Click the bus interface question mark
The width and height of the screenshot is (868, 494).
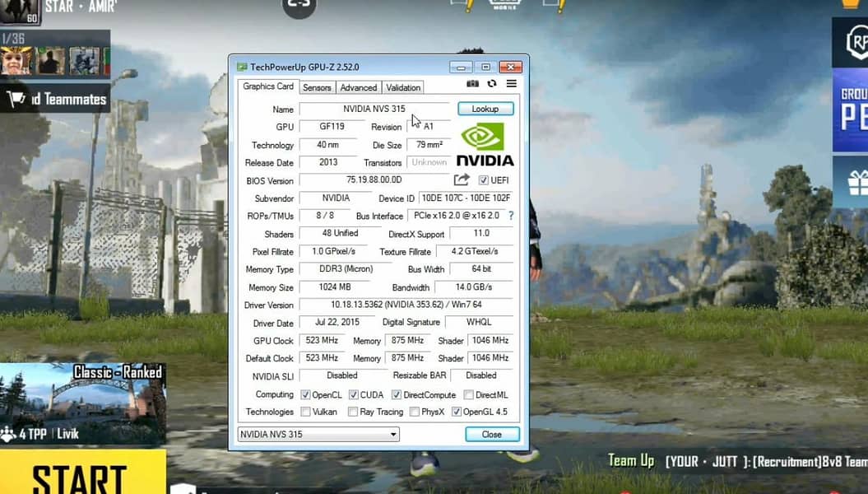(510, 216)
